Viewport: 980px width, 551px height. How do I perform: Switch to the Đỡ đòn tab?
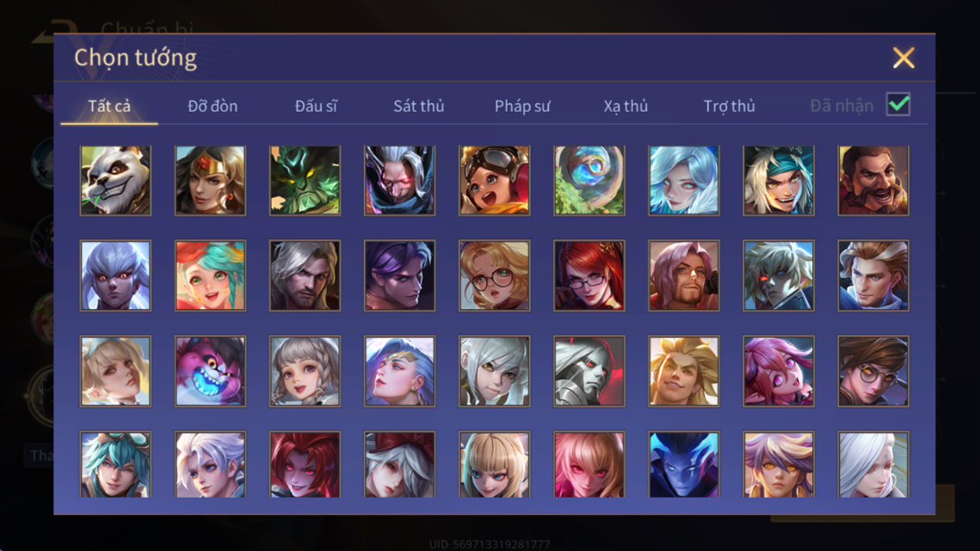(x=213, y=106)
